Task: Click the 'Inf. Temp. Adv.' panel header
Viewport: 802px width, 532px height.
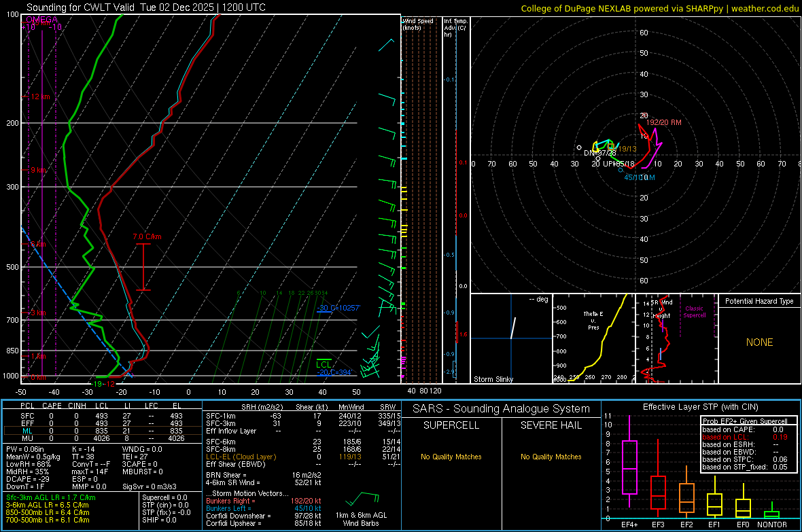Action: (x=455, y=28)
